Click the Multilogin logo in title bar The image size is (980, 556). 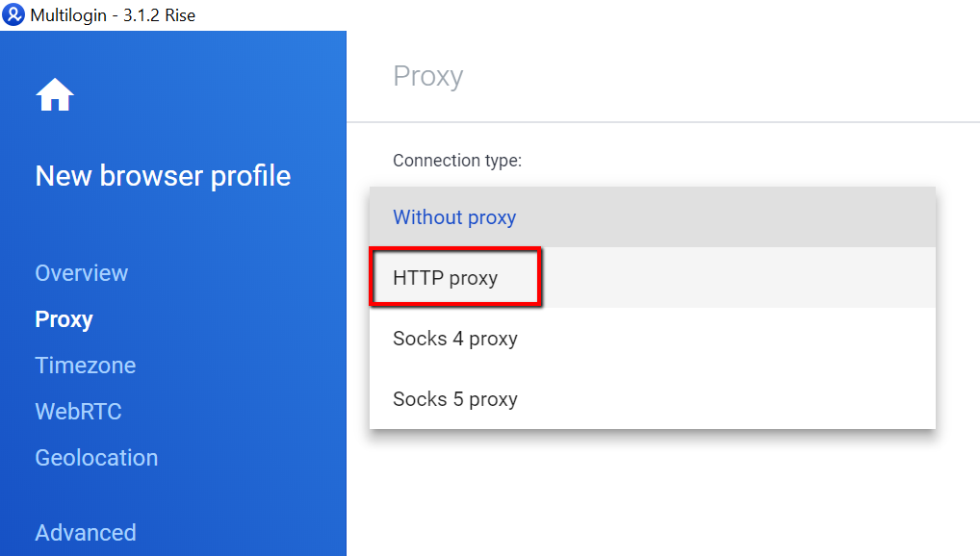(x=13, y=14)
